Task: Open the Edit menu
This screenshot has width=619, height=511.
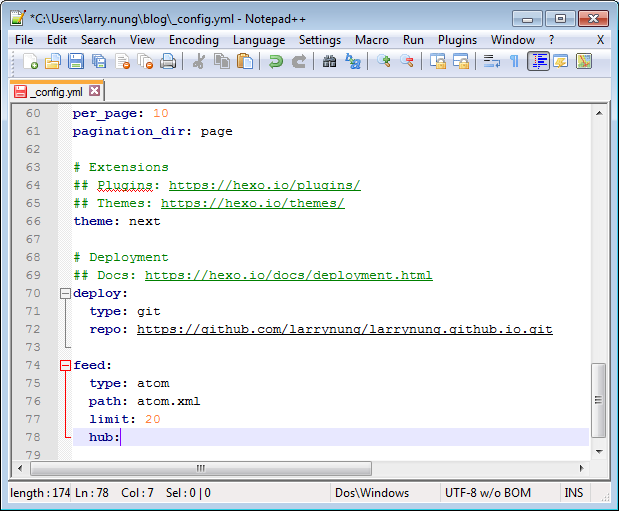Action: 57,40
